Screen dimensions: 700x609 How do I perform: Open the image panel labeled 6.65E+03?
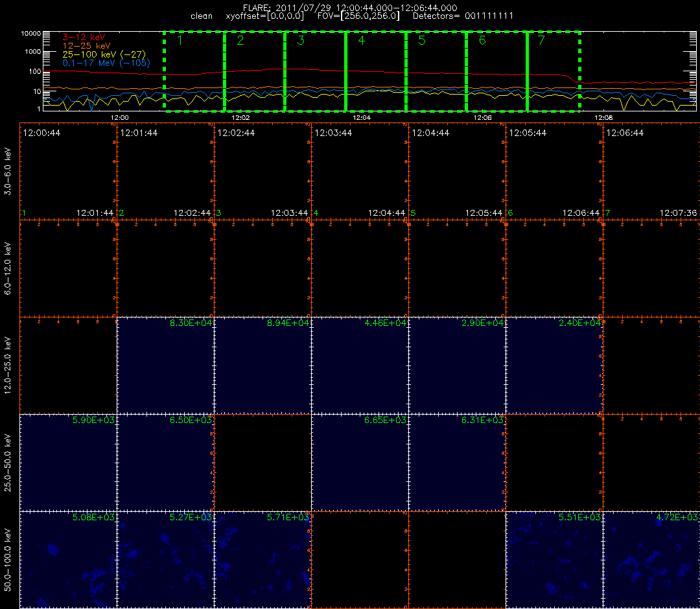pos(360,463)
